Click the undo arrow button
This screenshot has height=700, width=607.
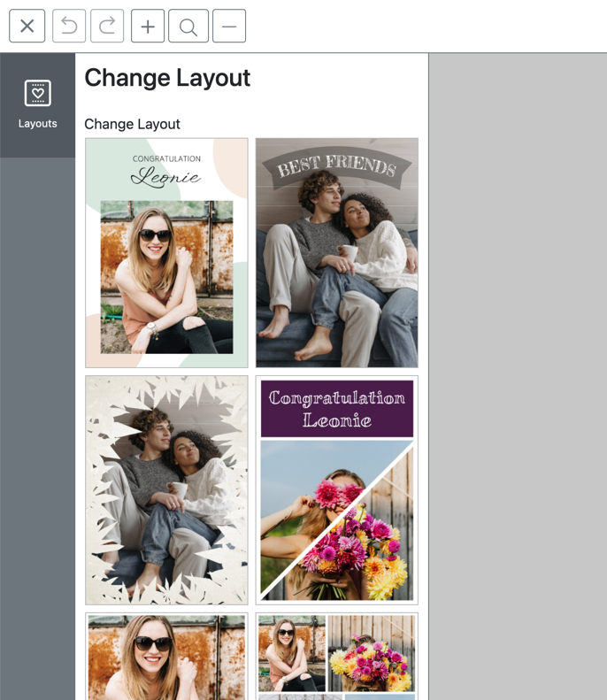69,26
